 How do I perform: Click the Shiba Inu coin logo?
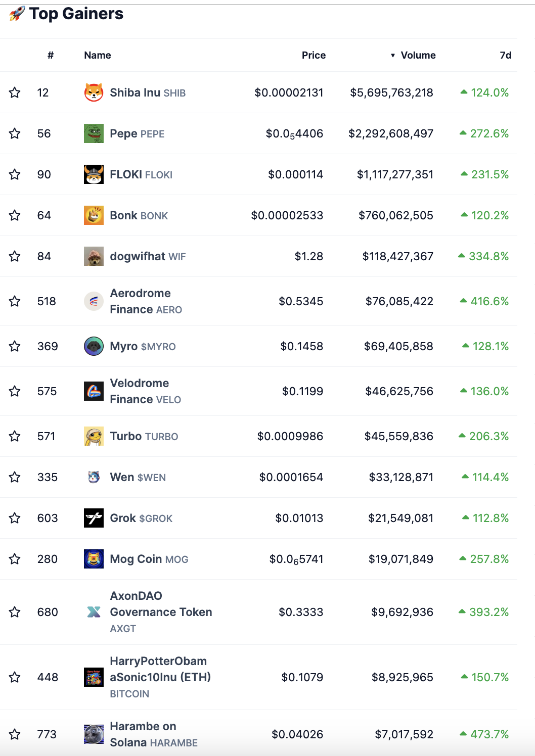[x=94, y=92]
